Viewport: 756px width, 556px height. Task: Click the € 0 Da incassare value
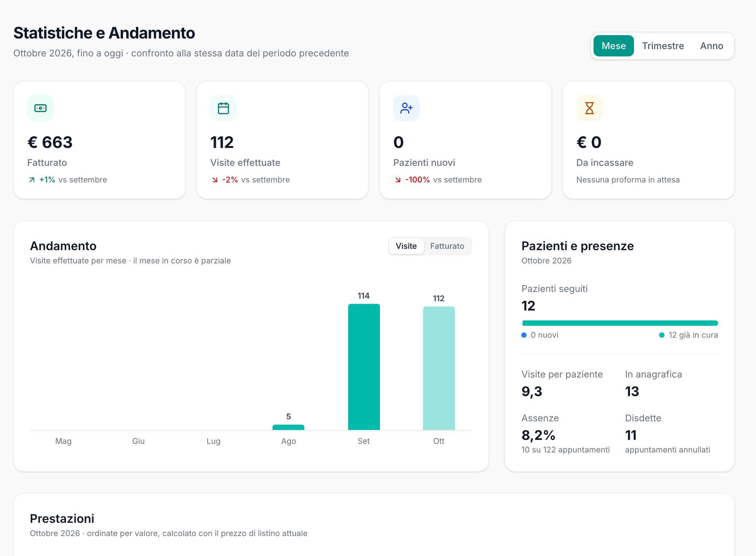point(589,142)
